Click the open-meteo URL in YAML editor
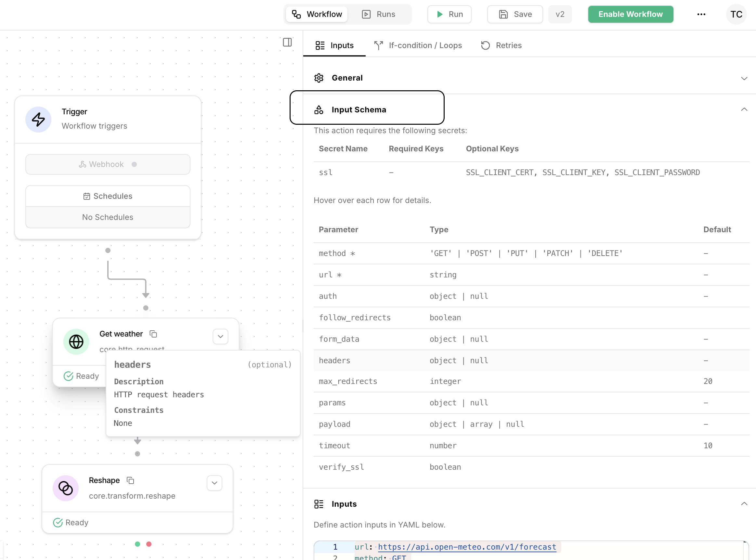Viewport: 756px width, 560px height. pyautogui.click(x=467, y=547)
